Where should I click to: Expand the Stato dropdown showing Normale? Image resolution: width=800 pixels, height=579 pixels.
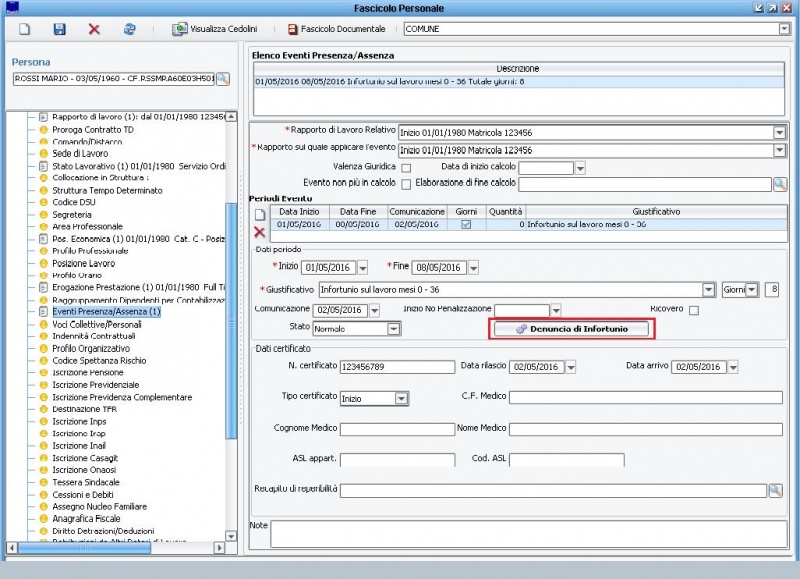(393, 328)
